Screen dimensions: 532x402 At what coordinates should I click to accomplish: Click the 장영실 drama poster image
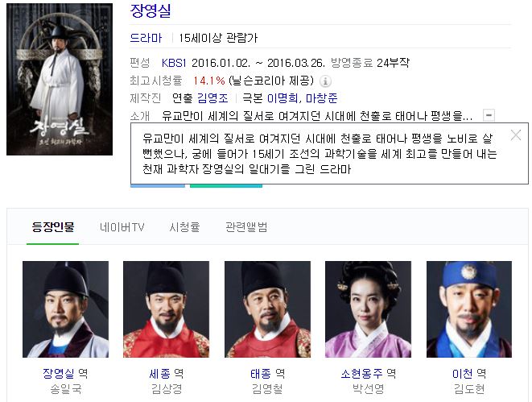[60, 80]
